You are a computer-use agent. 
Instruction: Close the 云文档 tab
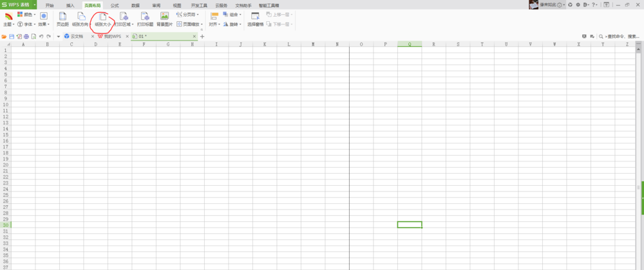pyautogui.click(x=92, y=37)
